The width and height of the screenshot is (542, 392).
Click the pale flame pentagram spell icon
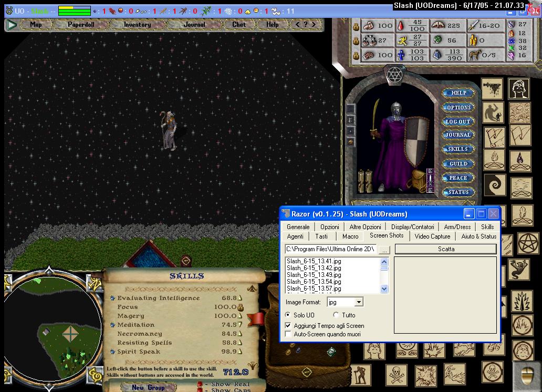pos(494,161)
